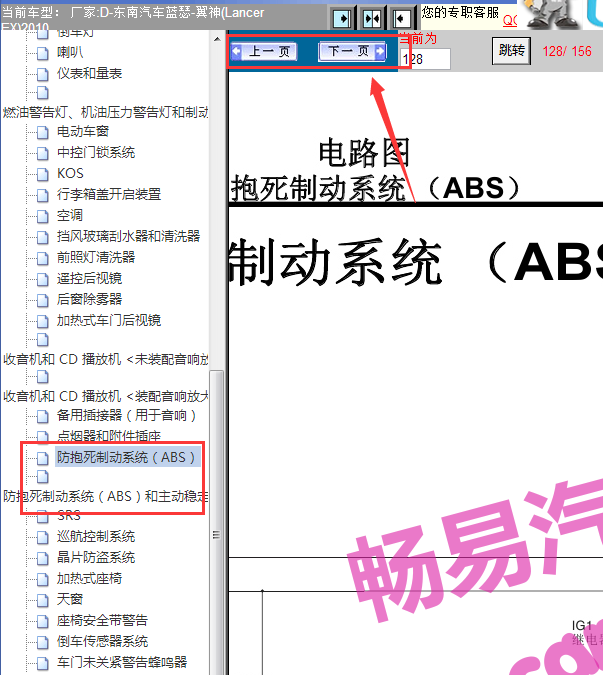Click the collapse-left panel arrow icon
The width and height of the screenshot is (603, 675).
(x=401, y=19)
